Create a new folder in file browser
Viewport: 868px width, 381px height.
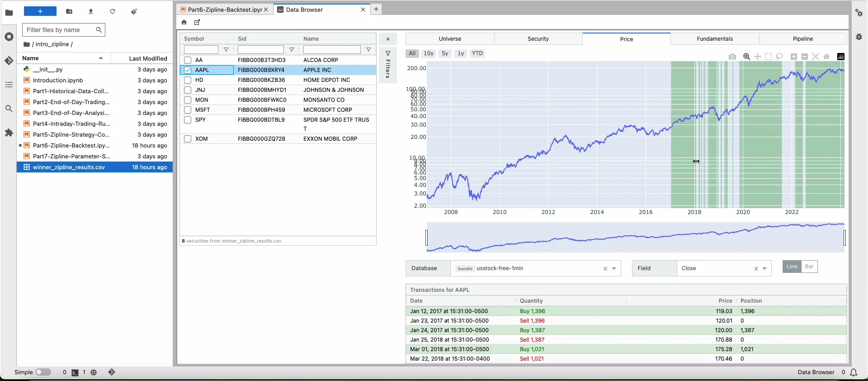click(69, 11)
